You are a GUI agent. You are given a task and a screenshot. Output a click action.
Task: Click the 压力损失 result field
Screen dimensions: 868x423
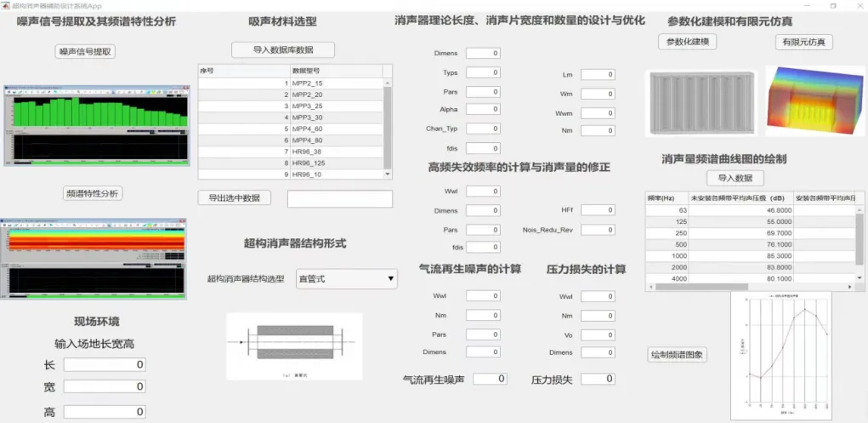point(598,380)
